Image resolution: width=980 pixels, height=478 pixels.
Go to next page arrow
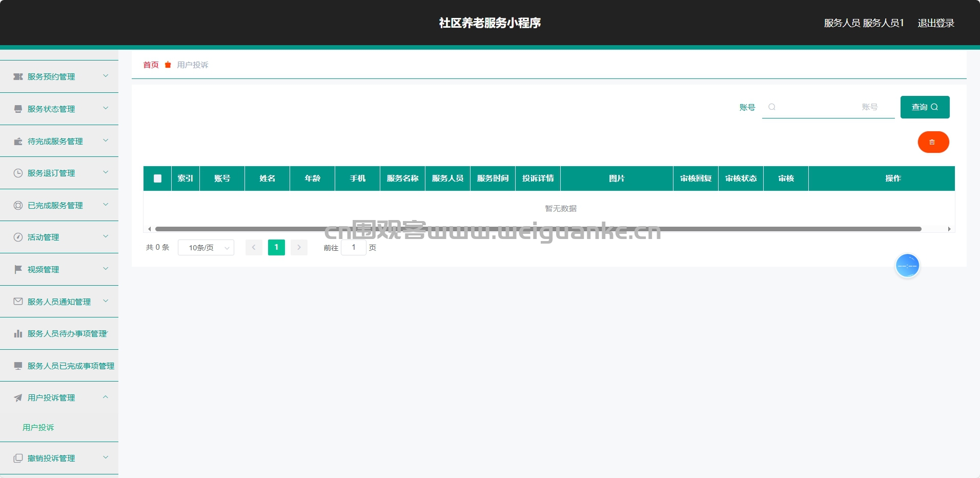[x=299, y=247]
